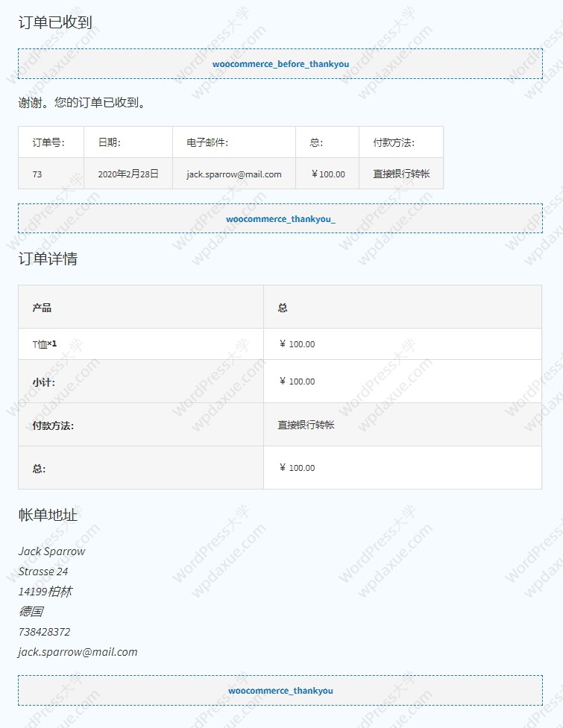563x728 pixels.
Task: Click the 订单号: column label
Action: [x=48, y=143]
